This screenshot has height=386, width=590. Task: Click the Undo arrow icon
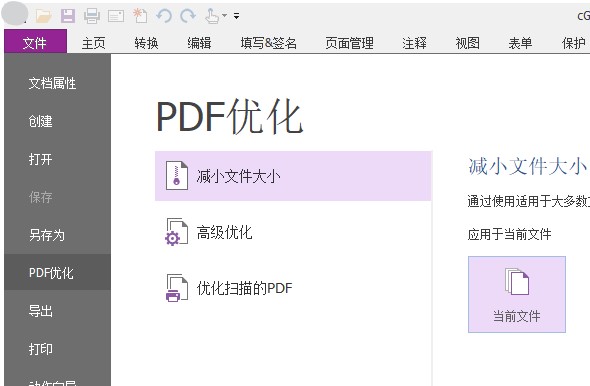point(164,16)
